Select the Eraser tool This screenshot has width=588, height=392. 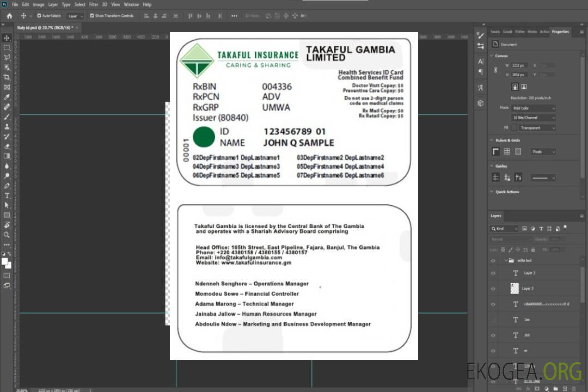[7, 146]
